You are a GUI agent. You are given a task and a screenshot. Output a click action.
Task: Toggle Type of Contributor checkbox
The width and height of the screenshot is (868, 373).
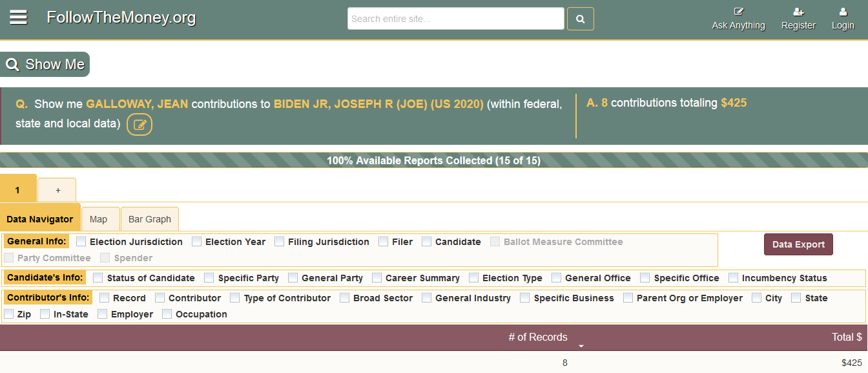(x=235, y=297)
